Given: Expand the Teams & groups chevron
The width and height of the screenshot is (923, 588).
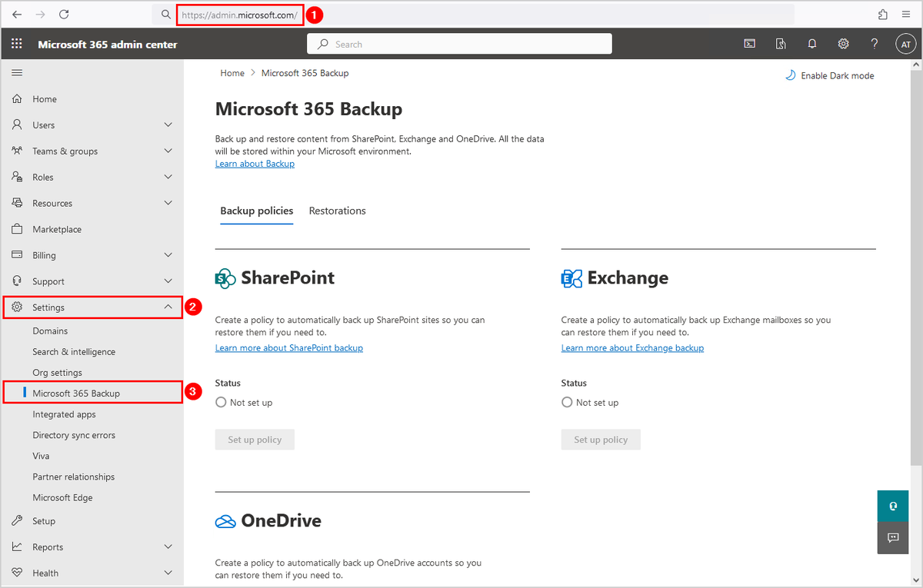Looking at the screenshot, I should (168, 151).
